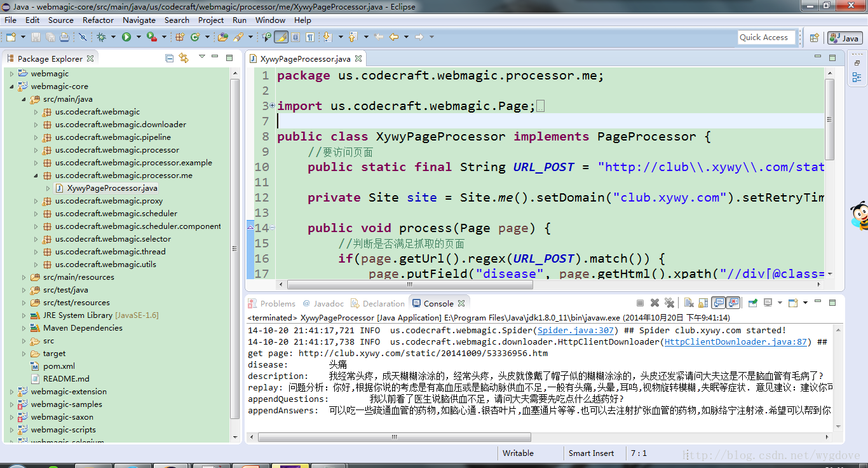The image size is (868, 468).
Task: Open the Refactor menu
Action: coord(98,20)
